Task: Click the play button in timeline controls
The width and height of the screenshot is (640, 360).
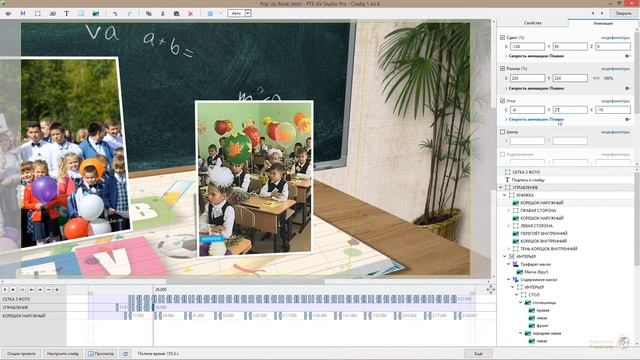Action: coord(5,289)
